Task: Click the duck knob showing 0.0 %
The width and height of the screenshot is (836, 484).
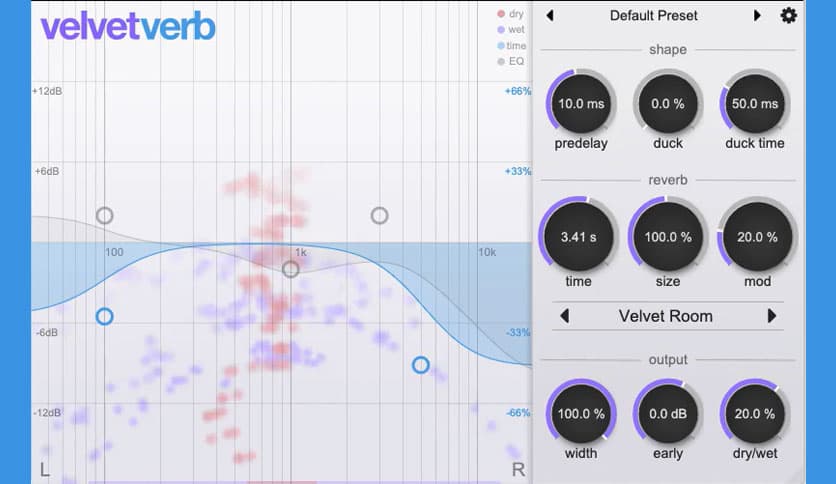Action: pos(668,103)
